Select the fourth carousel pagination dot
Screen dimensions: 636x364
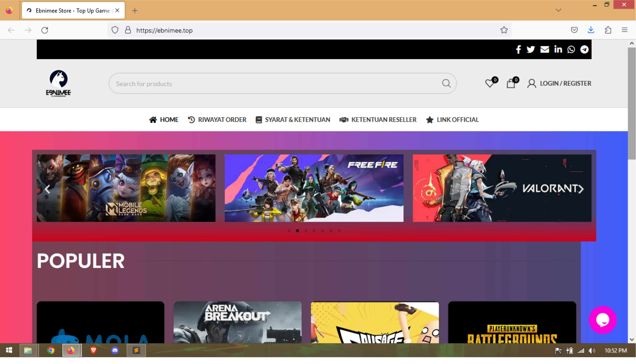point(314,231)
